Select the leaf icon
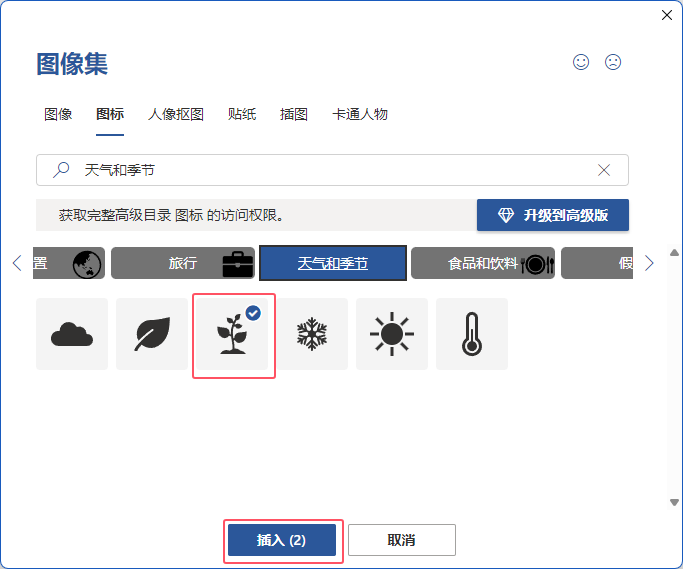683x569 pixels. click(152, 334)
